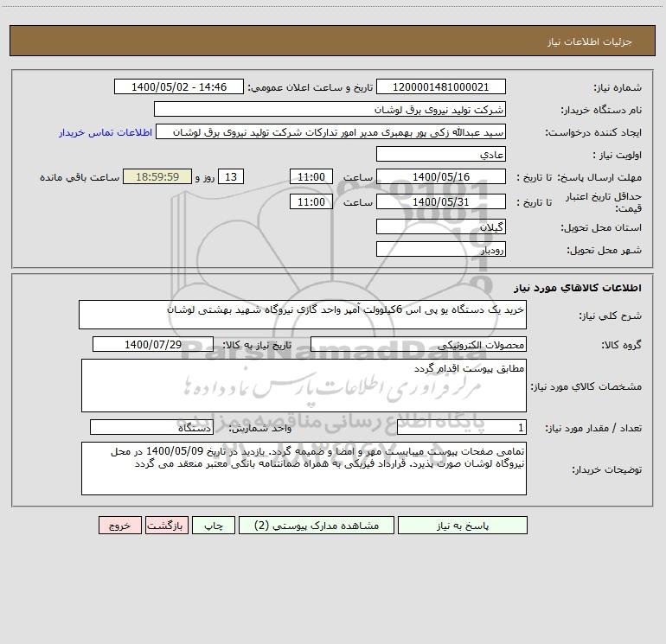Click the section heading اطلاعات کالاهای مورد نیاز
This screenshot has height=644, width=666.
pos(578,288)
